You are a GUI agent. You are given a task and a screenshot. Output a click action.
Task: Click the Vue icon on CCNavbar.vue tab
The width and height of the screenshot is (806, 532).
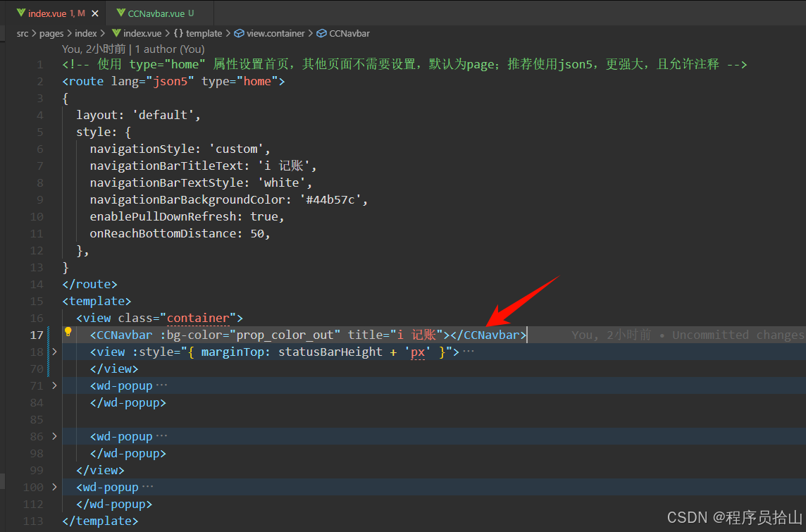tap(120, 13)
